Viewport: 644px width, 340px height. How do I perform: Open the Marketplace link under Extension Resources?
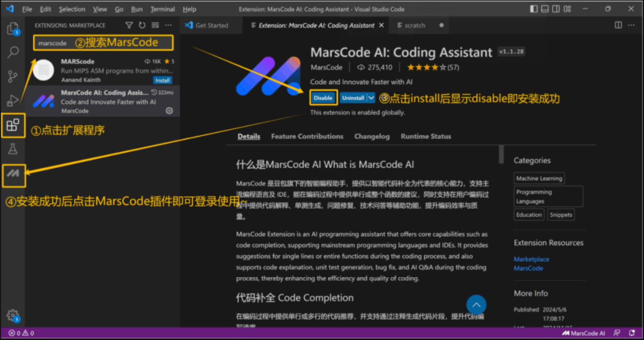point(531,259)
